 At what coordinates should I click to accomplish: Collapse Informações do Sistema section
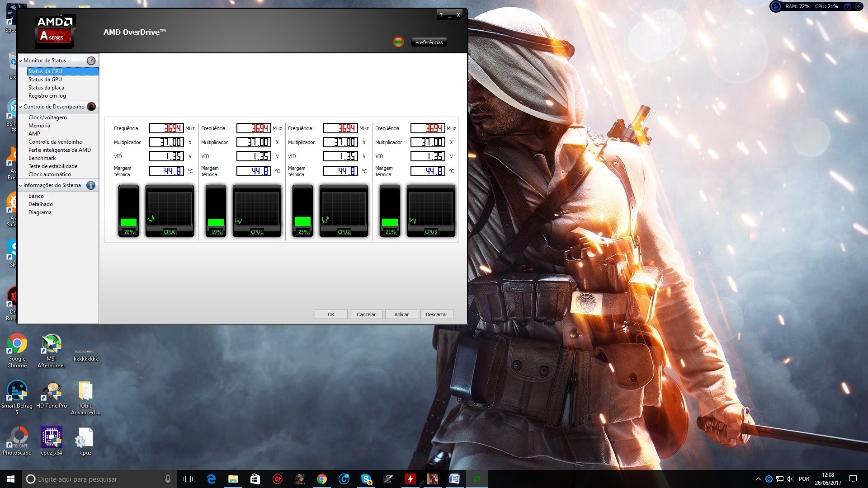20,185
